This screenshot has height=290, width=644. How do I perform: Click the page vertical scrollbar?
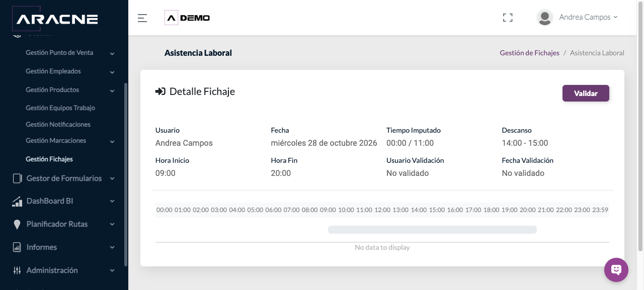(640, 126)
